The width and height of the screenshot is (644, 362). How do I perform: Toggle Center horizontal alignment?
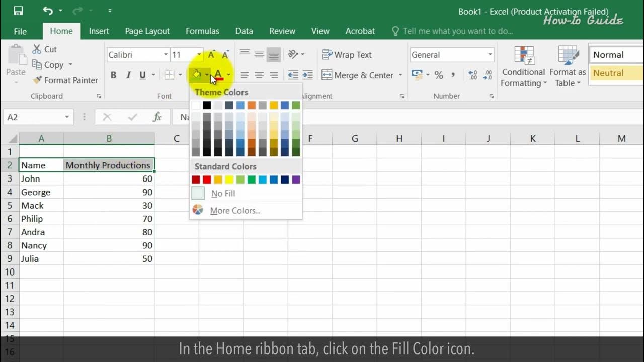[259, 75]
